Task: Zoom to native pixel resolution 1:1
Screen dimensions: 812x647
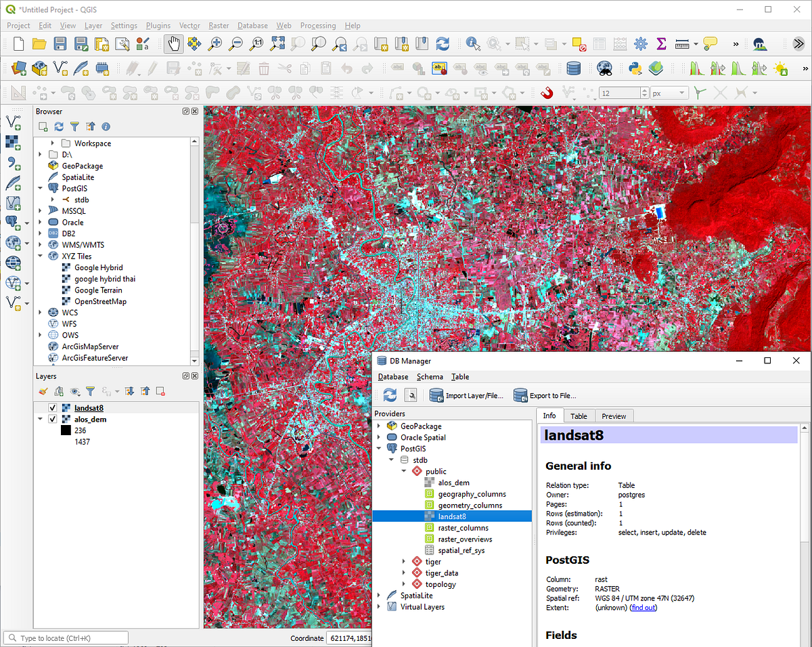Action: tap(256, 43)
